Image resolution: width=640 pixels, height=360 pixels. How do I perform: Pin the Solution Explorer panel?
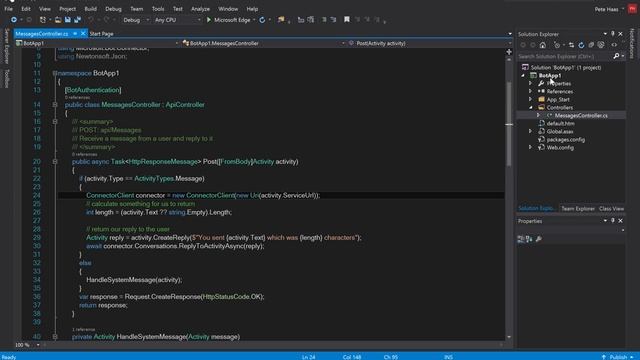613,34
